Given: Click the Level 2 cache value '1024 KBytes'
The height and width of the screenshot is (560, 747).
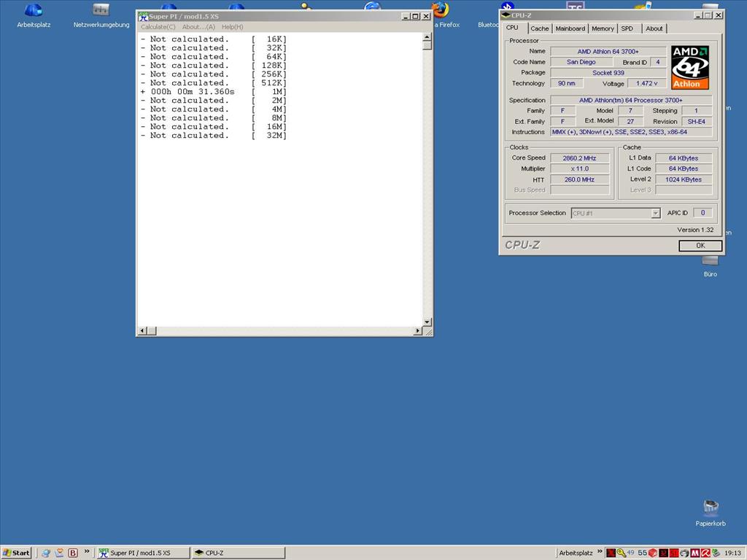Looking at the screenshot, I should pos(684,179).
